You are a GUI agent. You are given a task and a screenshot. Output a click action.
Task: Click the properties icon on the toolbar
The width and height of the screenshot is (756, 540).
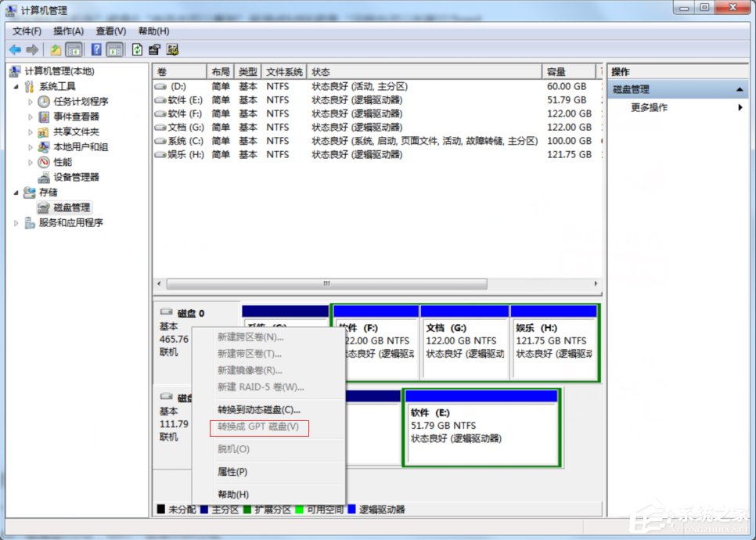tap(154, 49)
